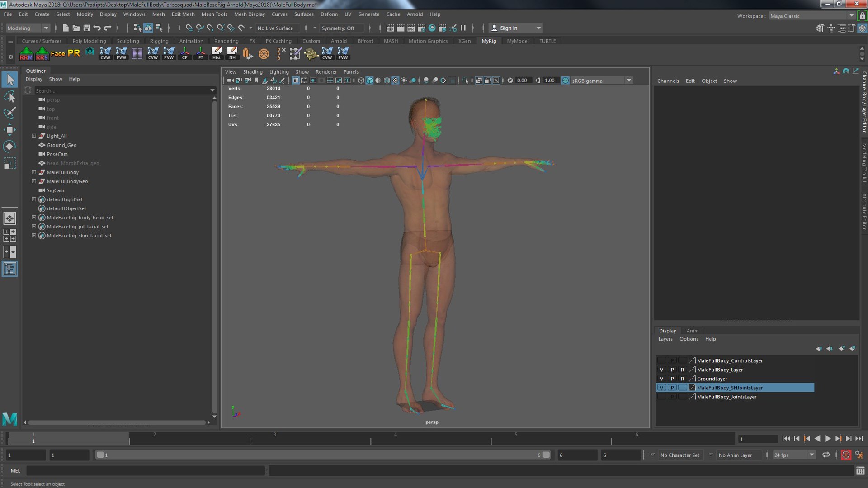Toggle visibility of MaleFullBody_Layer
This screenshot has width=868, height=488.
point(661,370)
